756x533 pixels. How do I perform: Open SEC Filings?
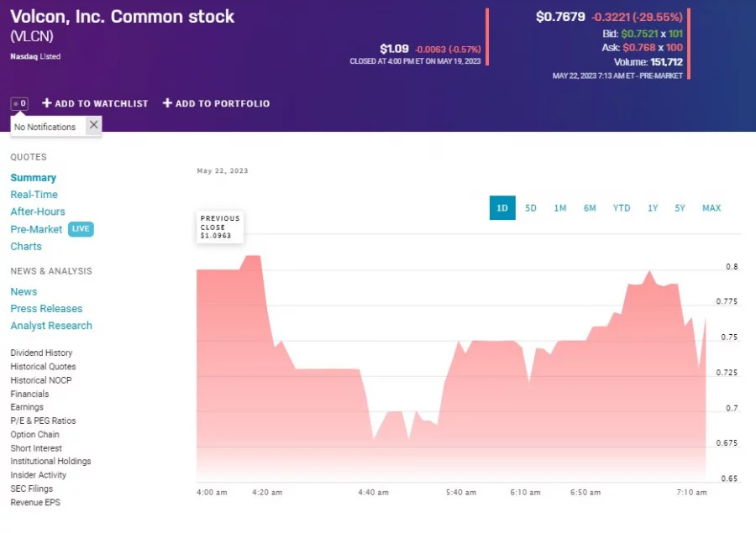pos(31,488)
